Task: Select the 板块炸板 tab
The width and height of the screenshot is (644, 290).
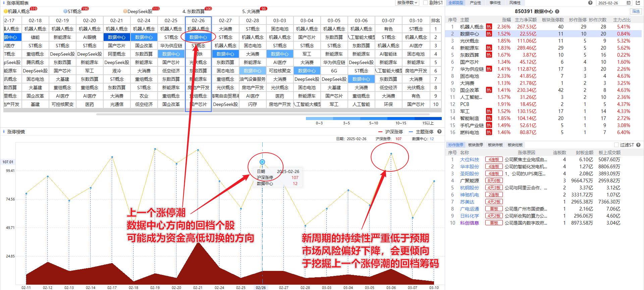Action: (x=495, y=145)
